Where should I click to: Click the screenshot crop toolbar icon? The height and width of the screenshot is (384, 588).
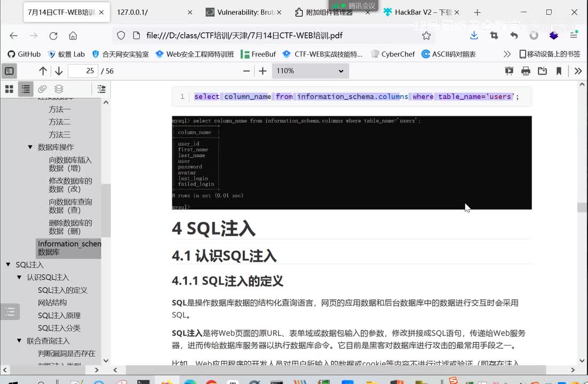click(x=494, y=36)
